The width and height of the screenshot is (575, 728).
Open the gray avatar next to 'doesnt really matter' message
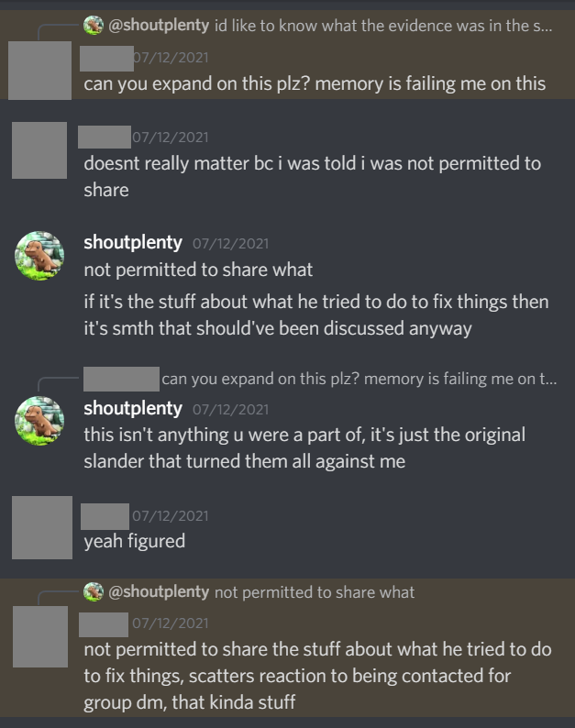39,149
